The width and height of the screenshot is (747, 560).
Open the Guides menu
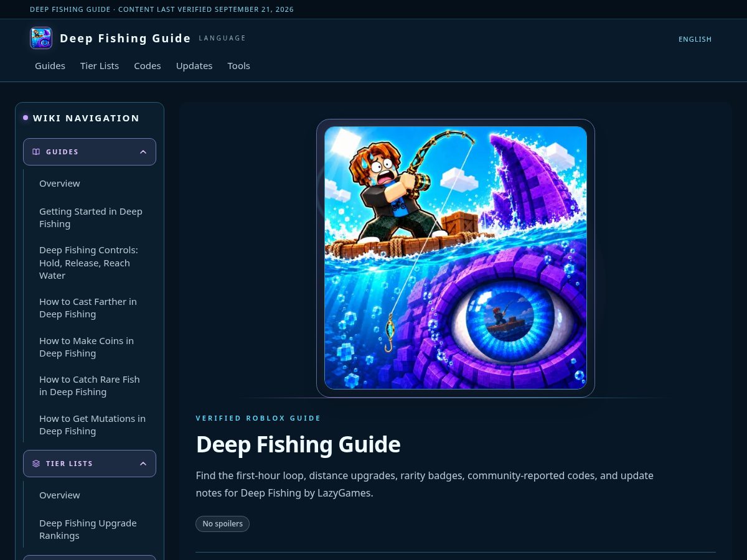(50, 66)
